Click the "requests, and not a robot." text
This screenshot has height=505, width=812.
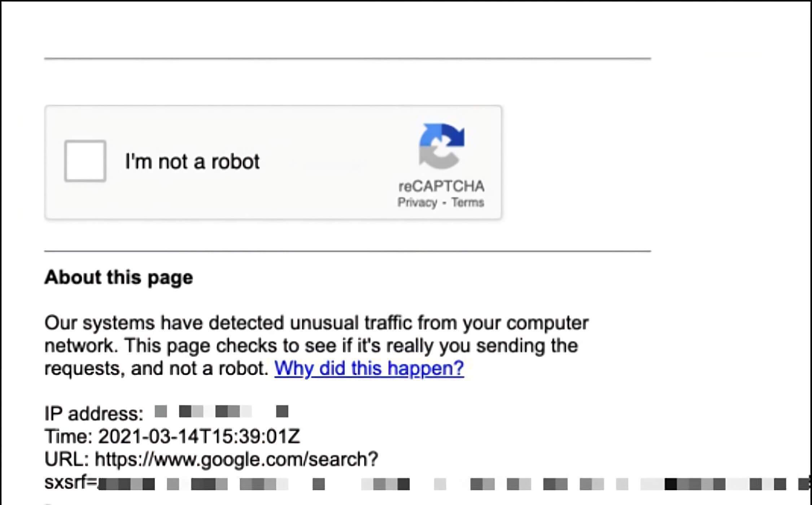[x=157, y=368]
